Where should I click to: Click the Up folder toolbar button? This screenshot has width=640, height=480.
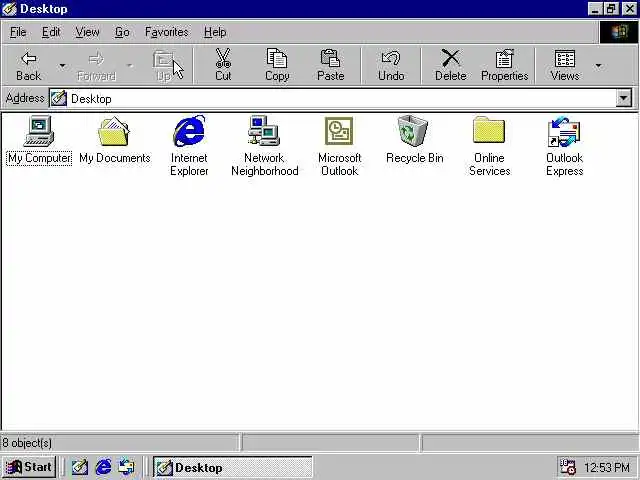click(164, 66)
